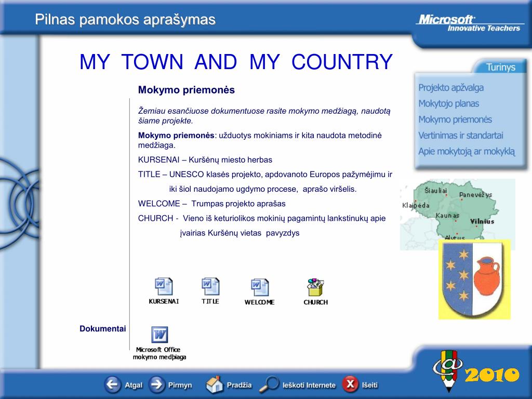This screenshot has height=399, width=532.
Task: Click the WELCOME file name label
Action: [260, 302]
